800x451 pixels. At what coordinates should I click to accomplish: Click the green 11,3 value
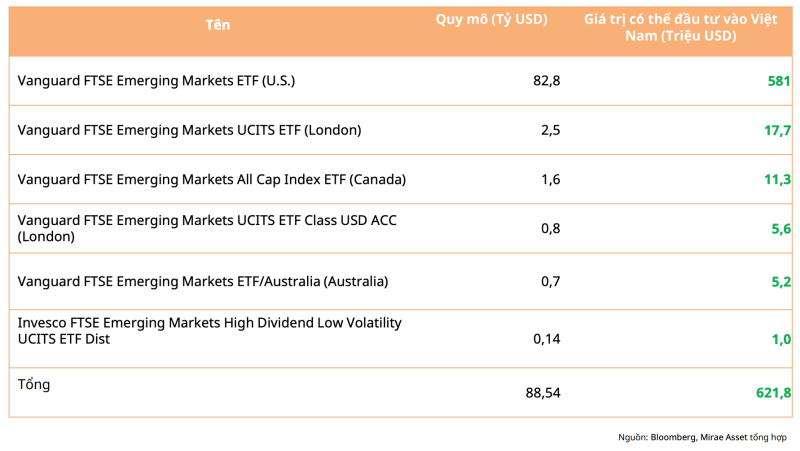[777, 179]
